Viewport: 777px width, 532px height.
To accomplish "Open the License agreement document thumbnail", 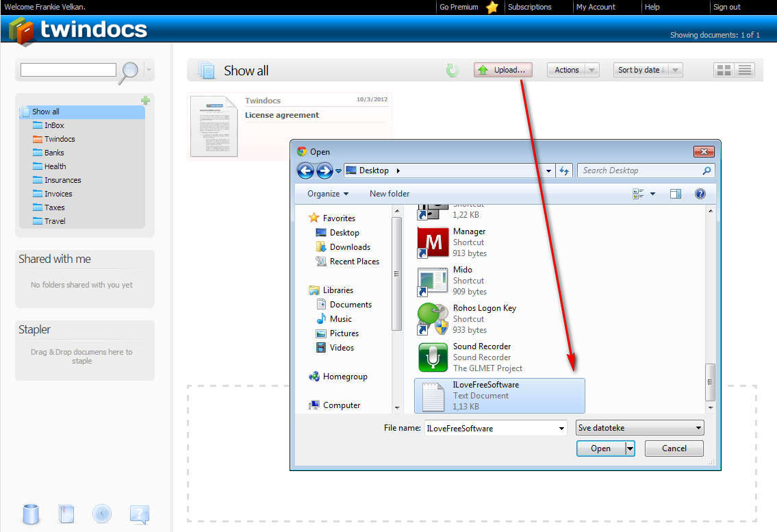I will click(214, 127).
